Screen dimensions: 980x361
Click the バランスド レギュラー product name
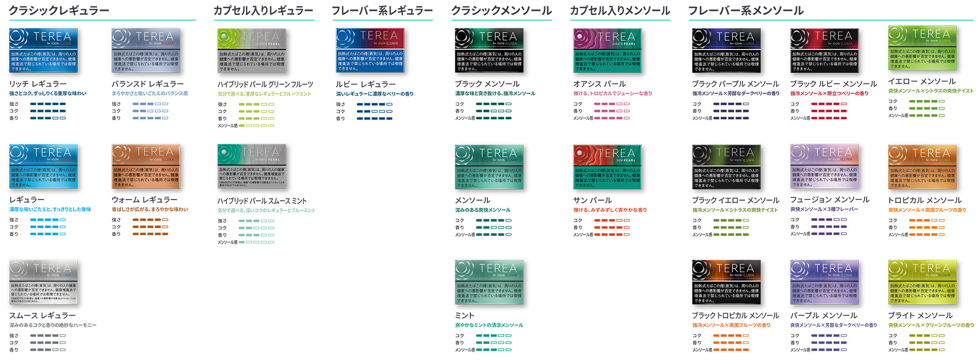click(148, 84)
